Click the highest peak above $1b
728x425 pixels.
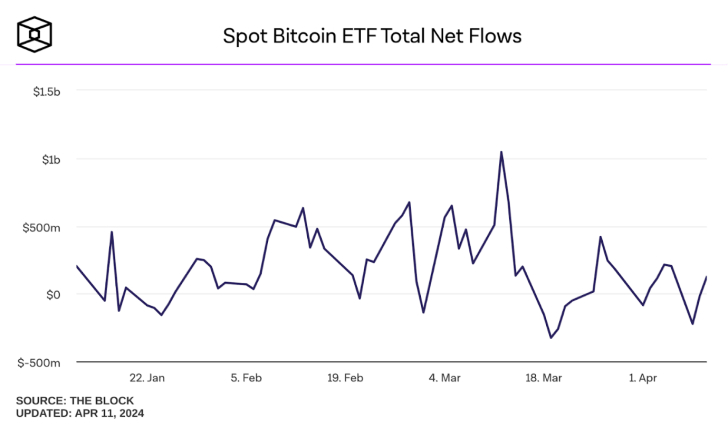click(x=501, y=152)
